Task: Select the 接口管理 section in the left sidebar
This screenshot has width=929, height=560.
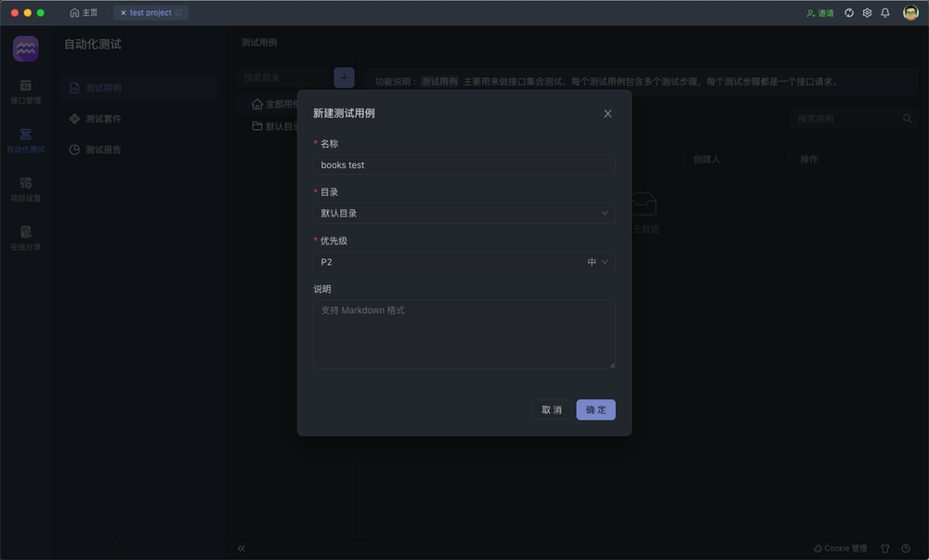Action: point(25,93)
